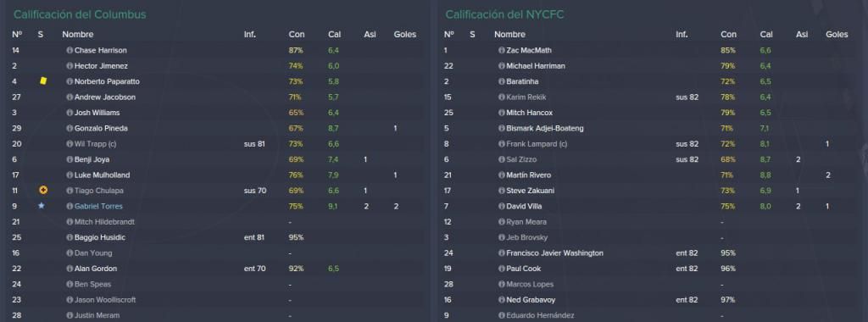Click Calificación del NYCFC heading
The image size is (868, 322).
[x=504, y=14]
